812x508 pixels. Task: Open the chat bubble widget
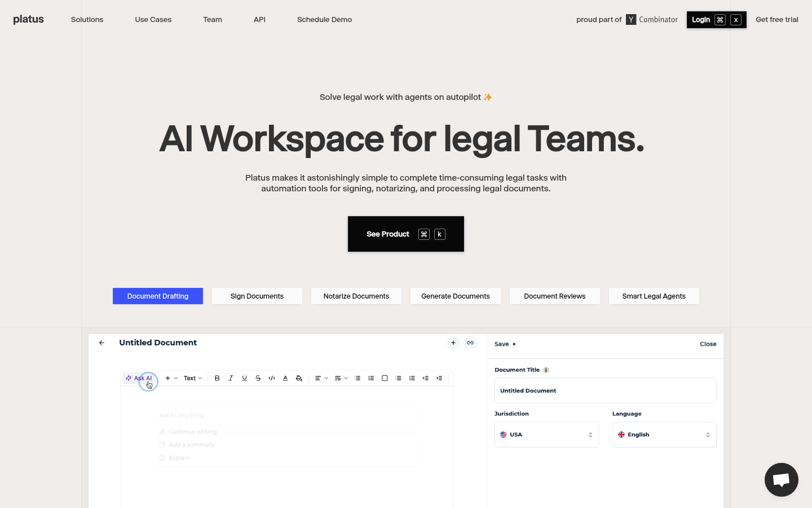pyautogui.click(x=782, y=480)
